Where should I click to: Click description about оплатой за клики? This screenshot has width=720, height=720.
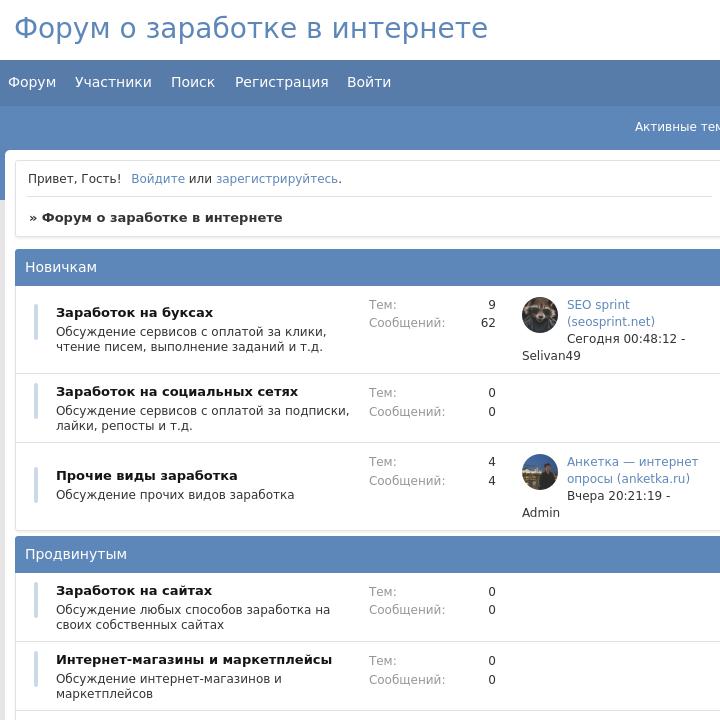pyautogui.click(x=191, y=339)
